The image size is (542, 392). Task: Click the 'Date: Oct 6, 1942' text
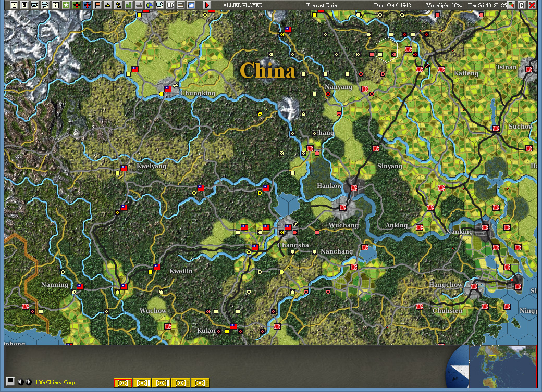392,5
